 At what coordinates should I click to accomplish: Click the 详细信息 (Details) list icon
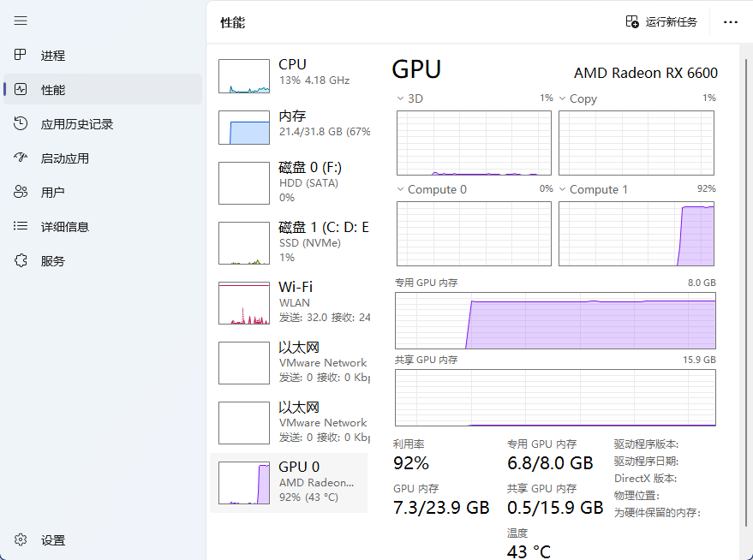click(21, 227)
